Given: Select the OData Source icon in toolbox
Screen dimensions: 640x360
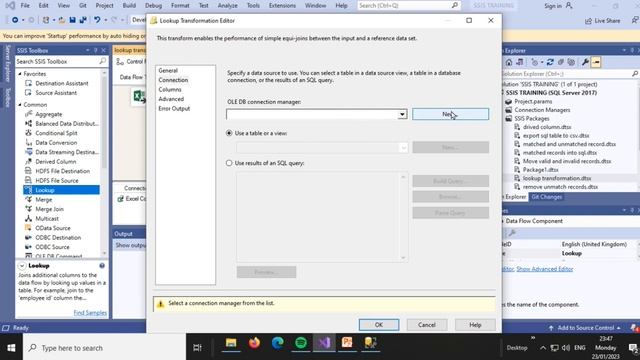Looking at the screenshot, I should click(28, 228).
